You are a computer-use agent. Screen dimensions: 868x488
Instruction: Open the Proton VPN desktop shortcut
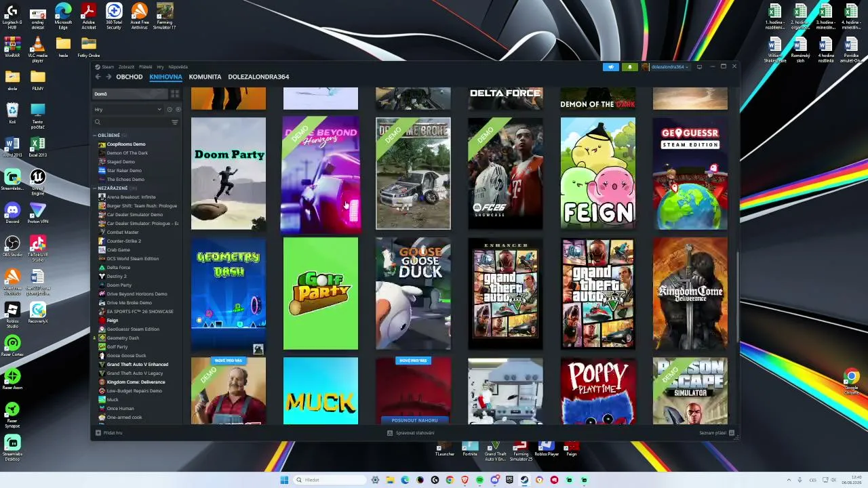(x=37, y=214)
